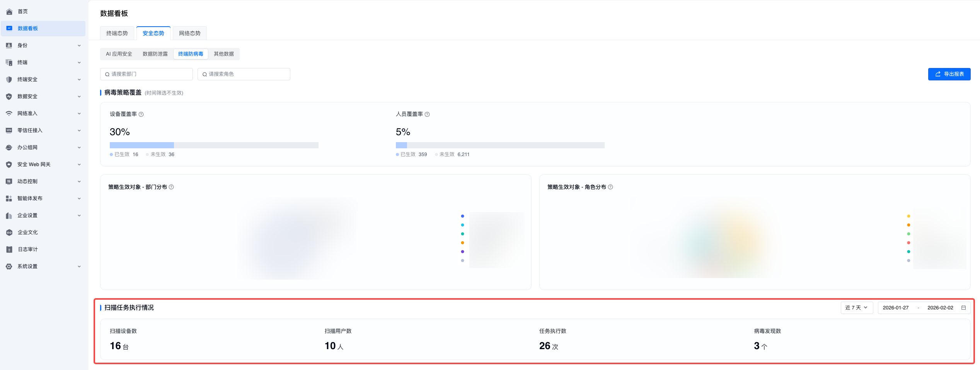Expand the 企业设置 menu chevron
Image resolution: width=980 pixels, height=370 pixels.
[79, 215]
